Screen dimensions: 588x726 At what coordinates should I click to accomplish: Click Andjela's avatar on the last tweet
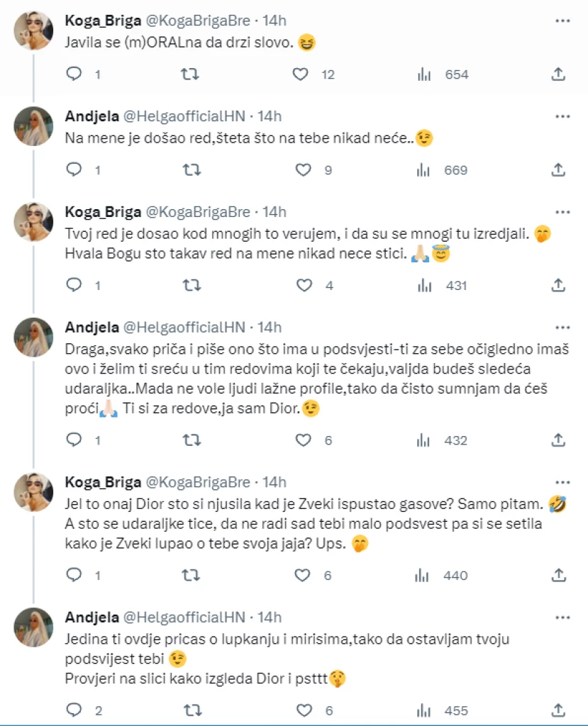33,627
